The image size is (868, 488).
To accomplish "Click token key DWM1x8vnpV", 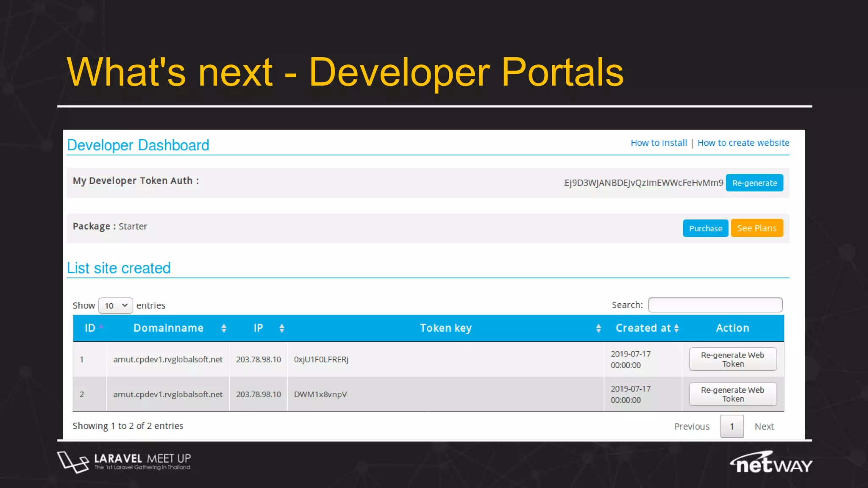I will pyautogui.click(x=320, y=394).
